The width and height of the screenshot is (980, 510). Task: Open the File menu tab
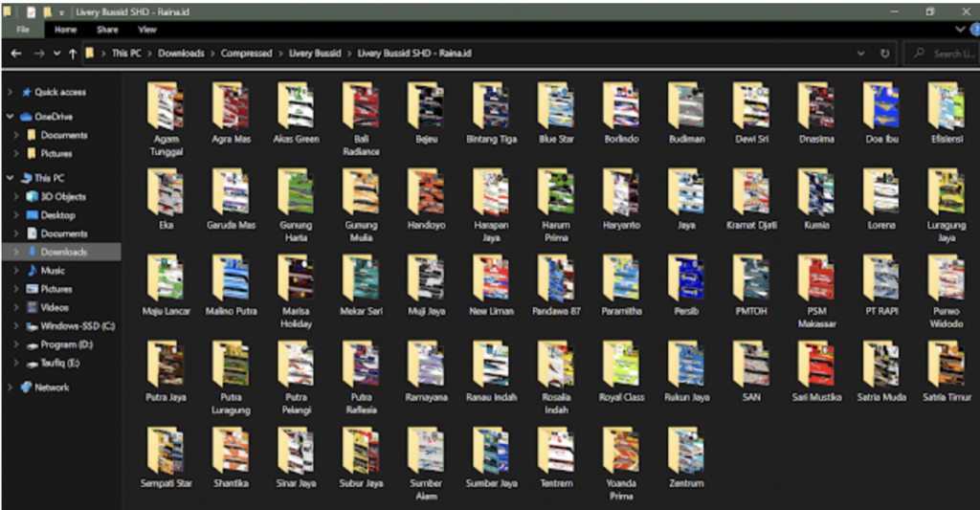point(23,30)
